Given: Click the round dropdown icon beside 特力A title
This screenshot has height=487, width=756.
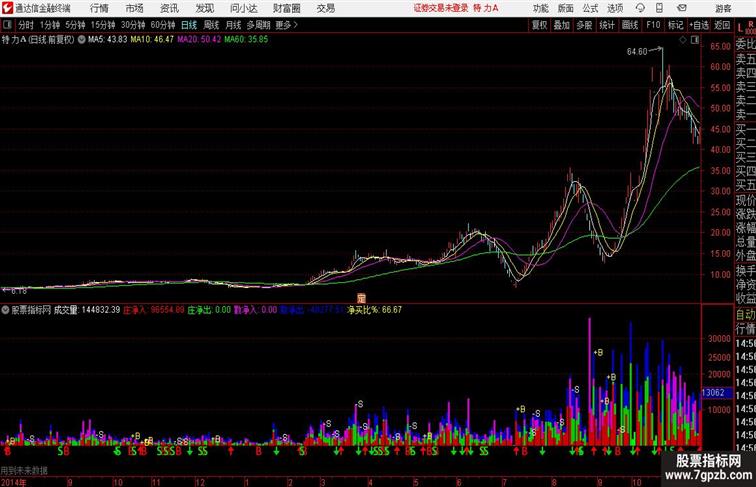Looking at the screenshot, I should tap(81, 40).
